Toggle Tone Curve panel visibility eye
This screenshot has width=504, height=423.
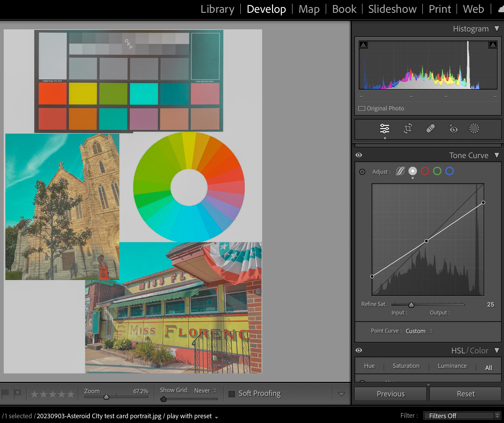[359, 155]
